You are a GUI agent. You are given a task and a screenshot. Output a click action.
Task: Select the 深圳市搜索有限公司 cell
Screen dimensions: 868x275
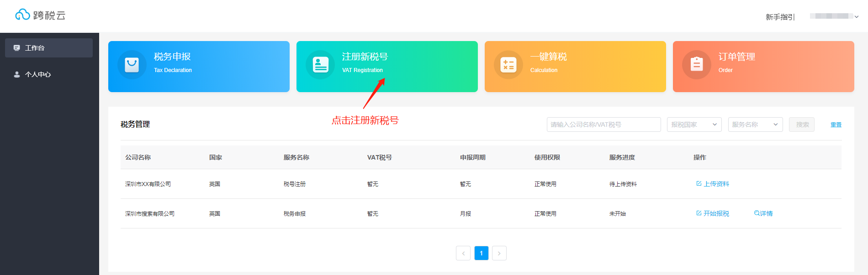pyautogui.click(x=150, y=214)
